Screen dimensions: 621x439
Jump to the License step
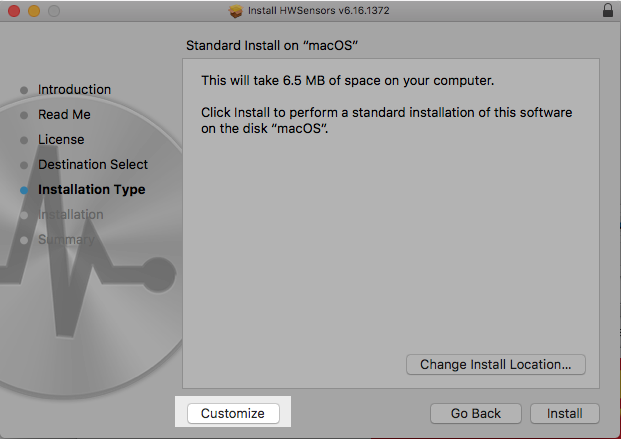click(x=61, y=140)
